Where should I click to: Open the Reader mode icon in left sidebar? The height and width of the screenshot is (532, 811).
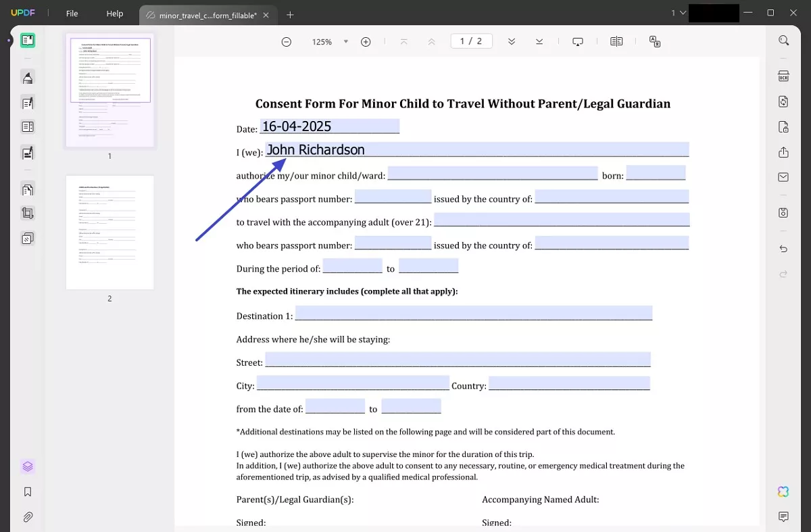click(x=28, y=41)
